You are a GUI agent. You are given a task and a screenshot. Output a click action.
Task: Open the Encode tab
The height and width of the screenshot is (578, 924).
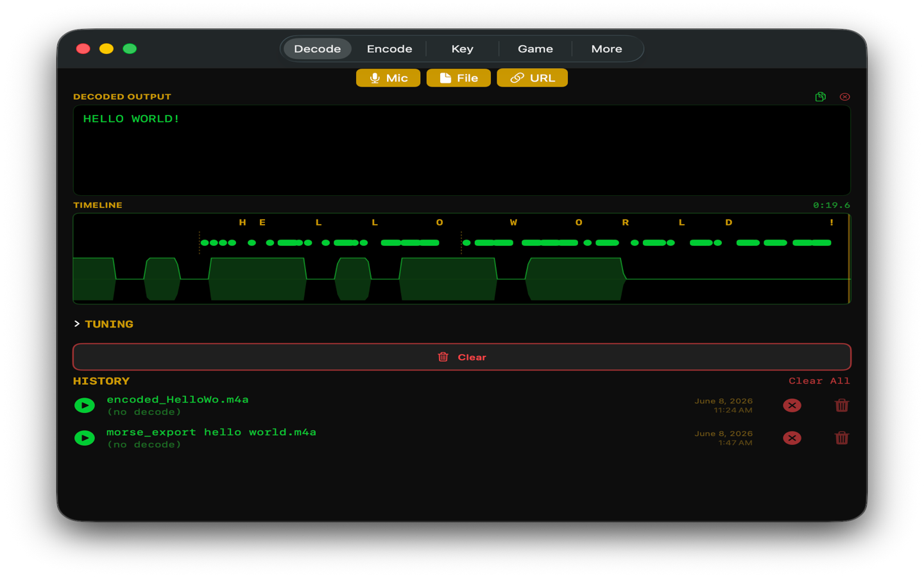click(389, 49)
